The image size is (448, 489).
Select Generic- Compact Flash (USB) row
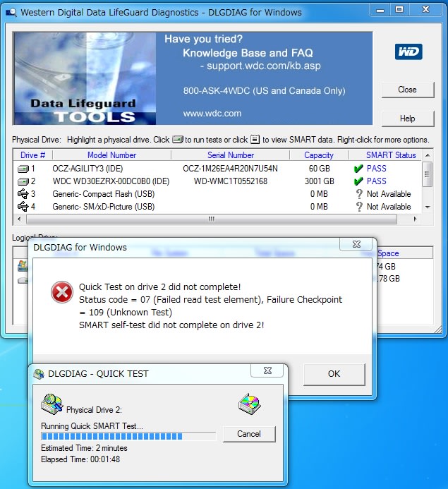click(x=104, y=194)
